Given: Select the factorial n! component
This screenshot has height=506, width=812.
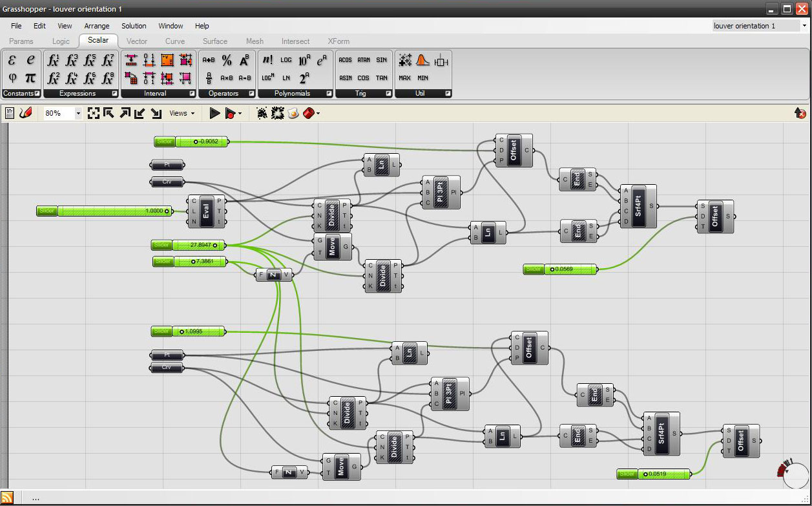Looking at the screenshot, I should pos(268,60).
